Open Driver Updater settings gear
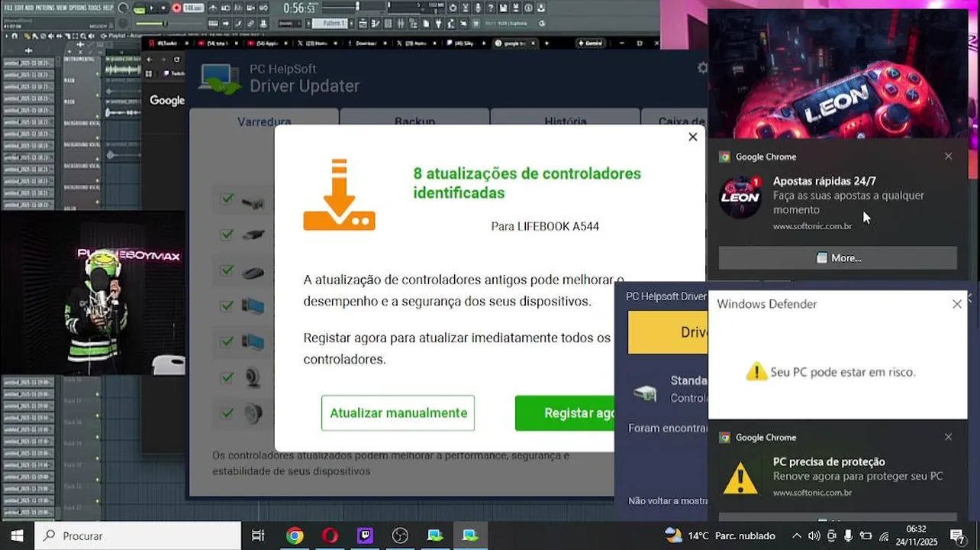Viewport: 980px width, 550px height. click(x=702, y=68)
